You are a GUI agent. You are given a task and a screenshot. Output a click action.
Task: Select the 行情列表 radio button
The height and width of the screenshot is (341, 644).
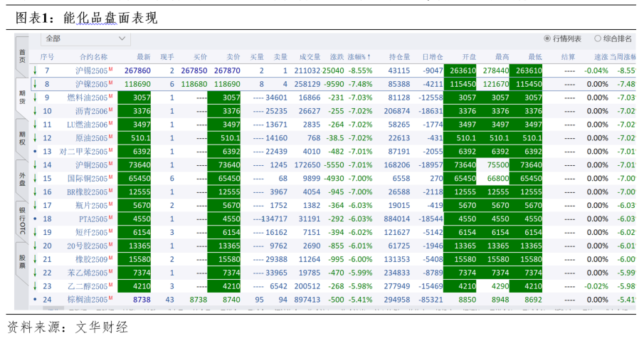tap(547, 38)
